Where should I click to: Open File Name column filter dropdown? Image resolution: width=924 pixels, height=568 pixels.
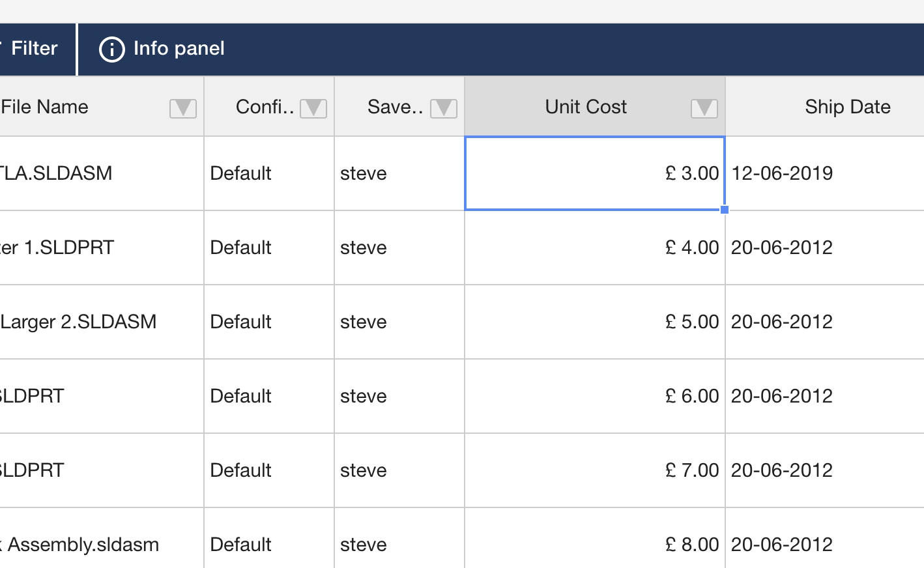(x=182, y=108)
